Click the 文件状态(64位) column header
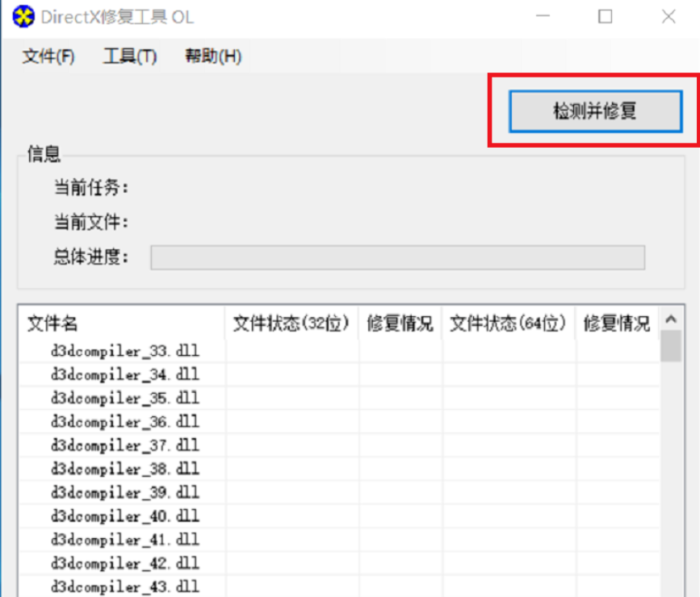 (508, 324)
